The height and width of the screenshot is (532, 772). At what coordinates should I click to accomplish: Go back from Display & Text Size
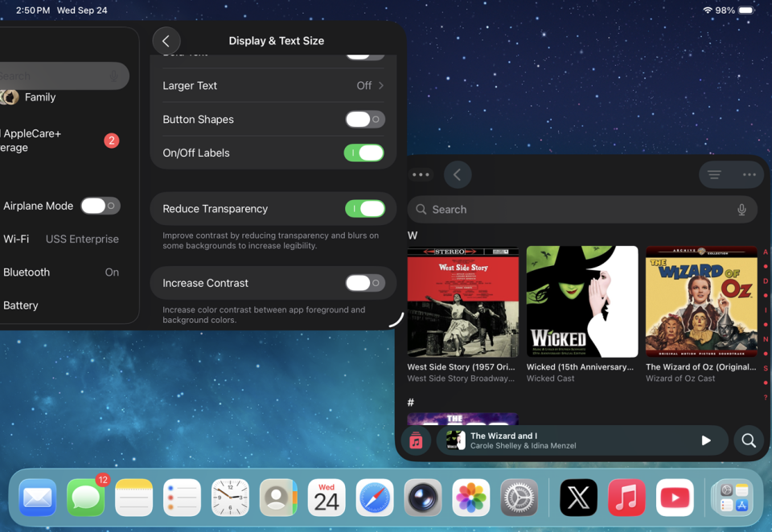pos(166,41)
